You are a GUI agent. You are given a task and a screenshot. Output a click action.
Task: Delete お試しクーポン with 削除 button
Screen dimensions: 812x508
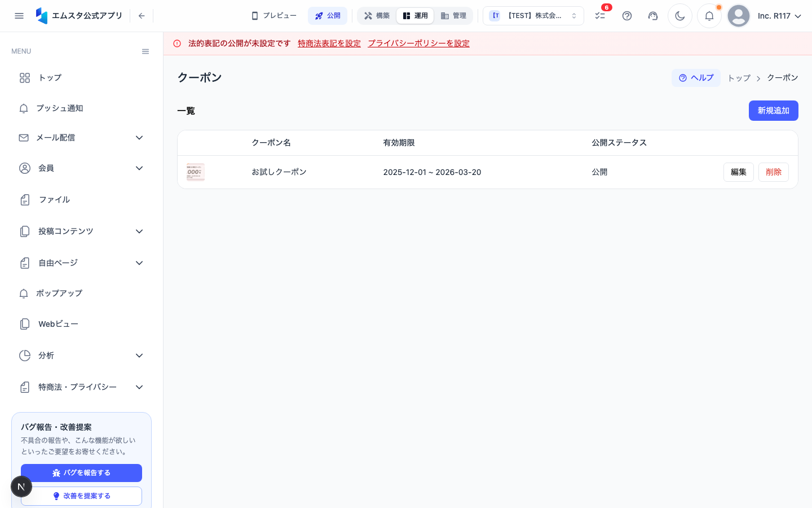774,172
